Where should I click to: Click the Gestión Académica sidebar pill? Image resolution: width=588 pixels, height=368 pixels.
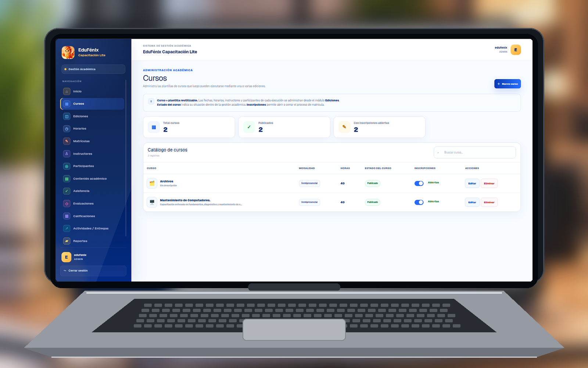tap(93, 69)
